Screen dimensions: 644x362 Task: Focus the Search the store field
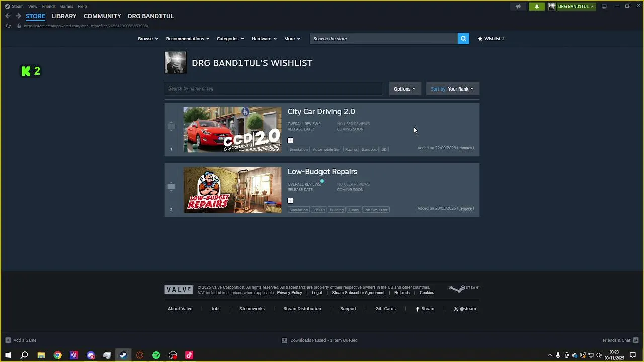click(x=384, y=39)
